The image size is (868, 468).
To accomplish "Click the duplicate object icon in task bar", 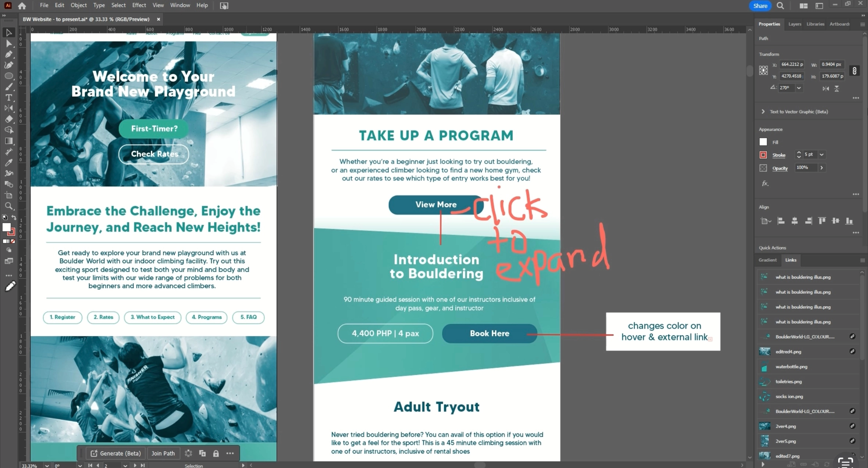I will coord(202,453).
